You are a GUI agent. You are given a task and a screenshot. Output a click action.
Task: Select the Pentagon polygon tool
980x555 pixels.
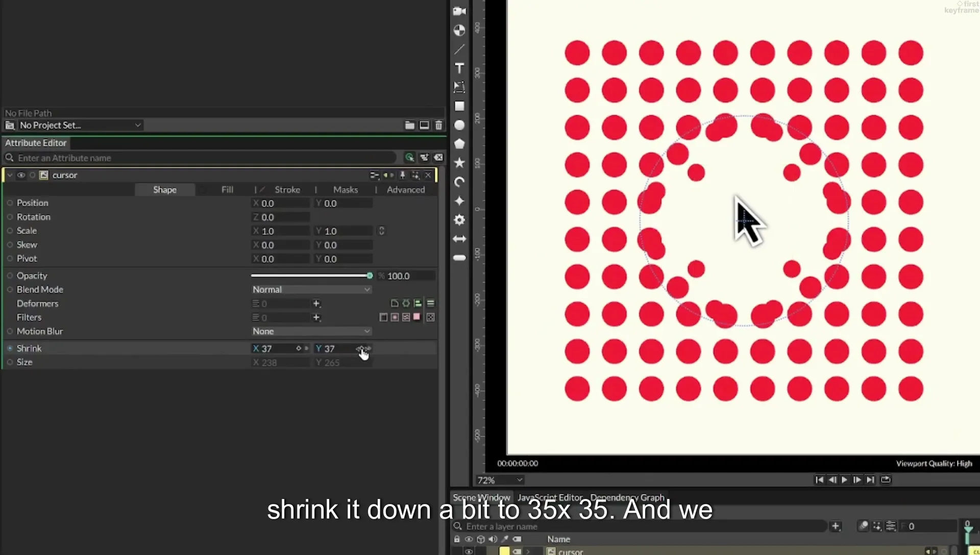click(459, 144)
